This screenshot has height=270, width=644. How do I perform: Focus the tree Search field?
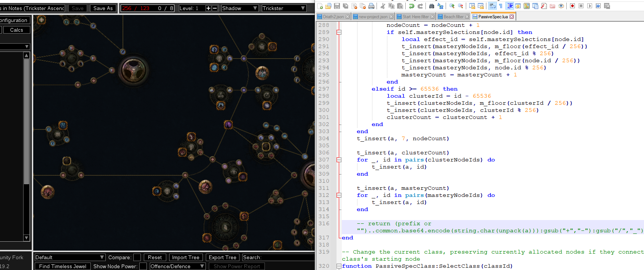(278, 257)
